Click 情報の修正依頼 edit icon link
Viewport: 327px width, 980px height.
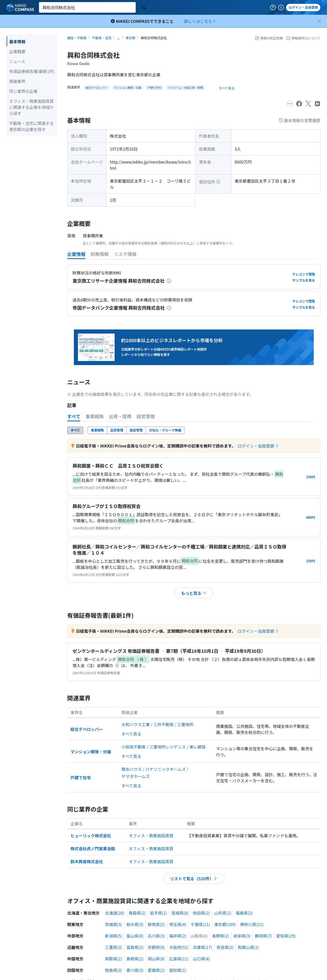269,38
